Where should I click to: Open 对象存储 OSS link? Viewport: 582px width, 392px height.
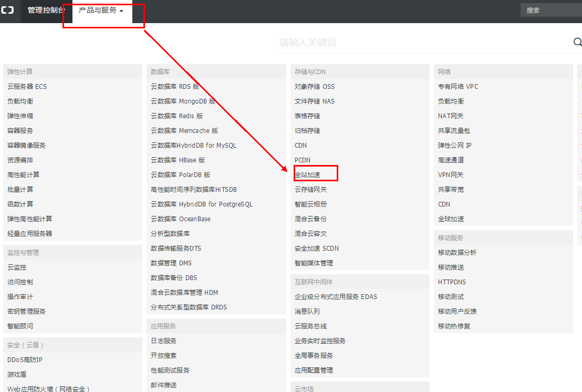click(x=314, y=87)
